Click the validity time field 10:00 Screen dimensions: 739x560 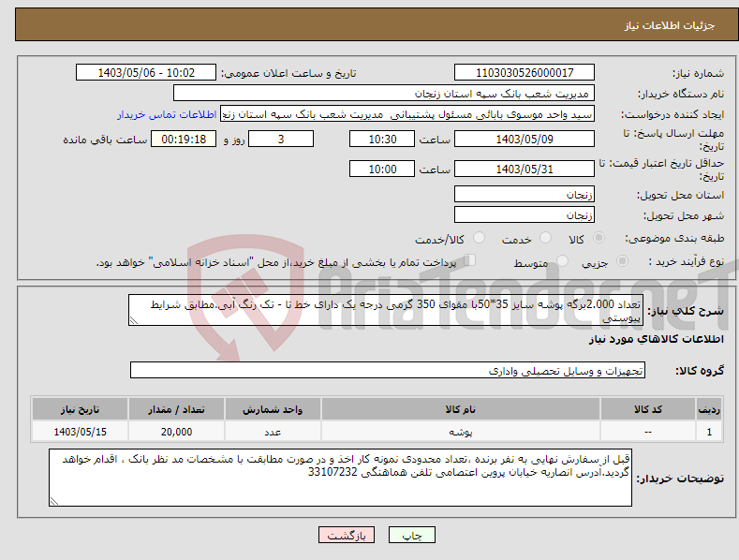[x=382, y=169]
